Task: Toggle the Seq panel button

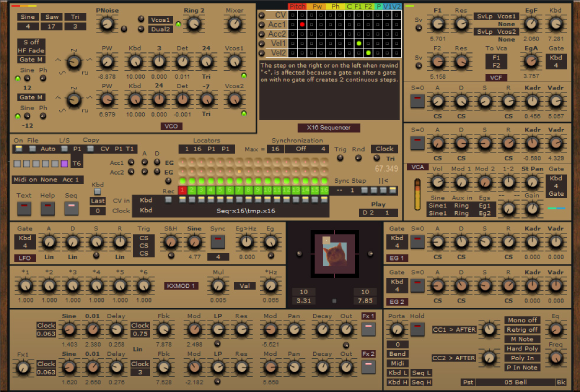Action: [71, 209]
